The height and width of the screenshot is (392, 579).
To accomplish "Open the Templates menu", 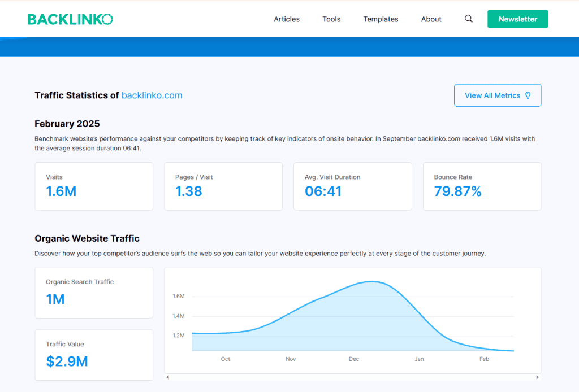I will pos(381,19).
